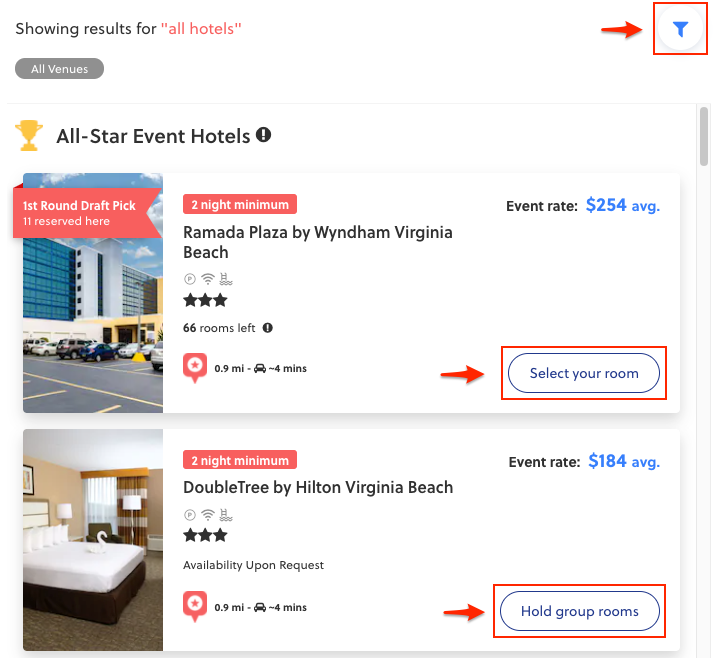Open the filter funnel icon button

tap(681, 30)
